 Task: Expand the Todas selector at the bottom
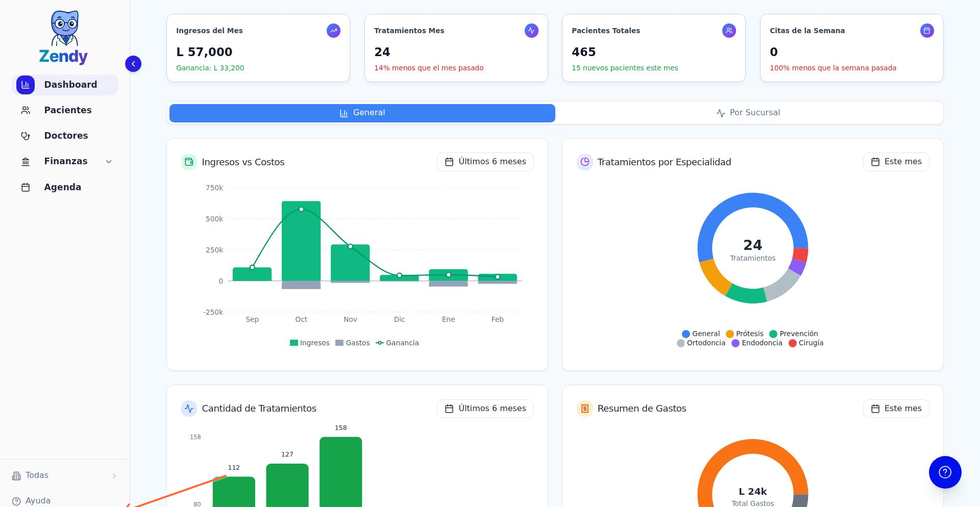63,475
